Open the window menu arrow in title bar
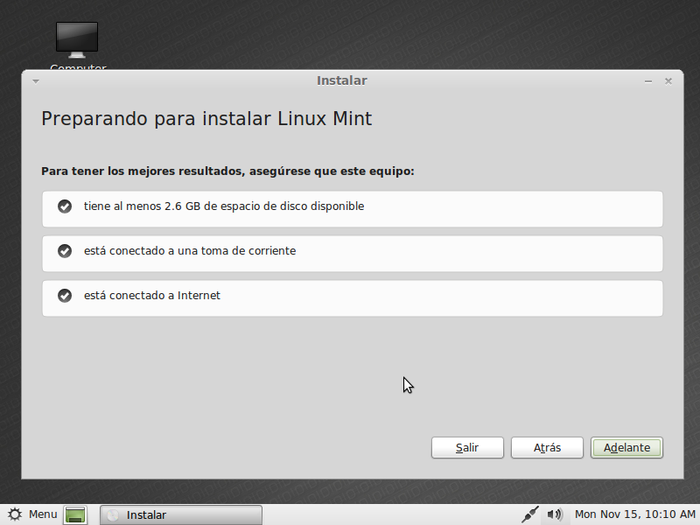 [36, 81]
